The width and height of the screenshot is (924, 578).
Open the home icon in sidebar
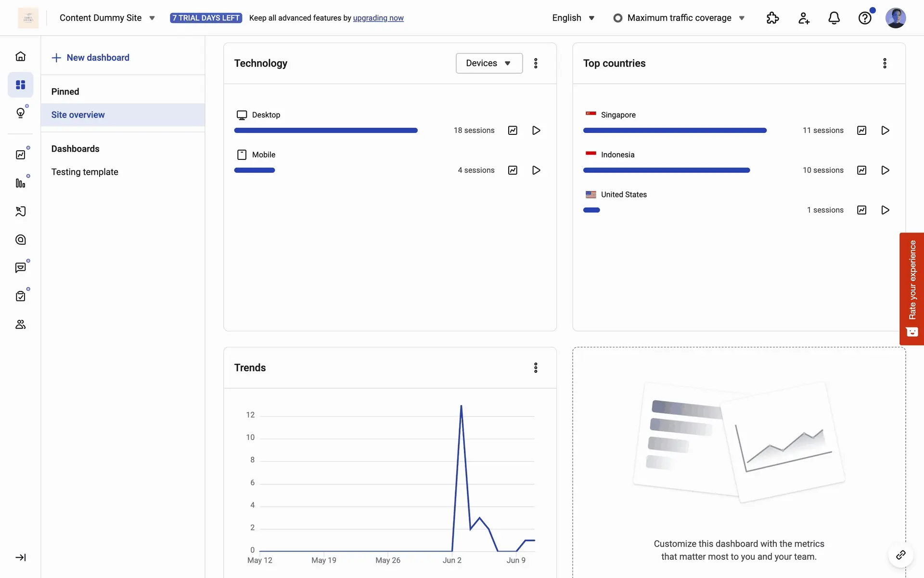20,56
